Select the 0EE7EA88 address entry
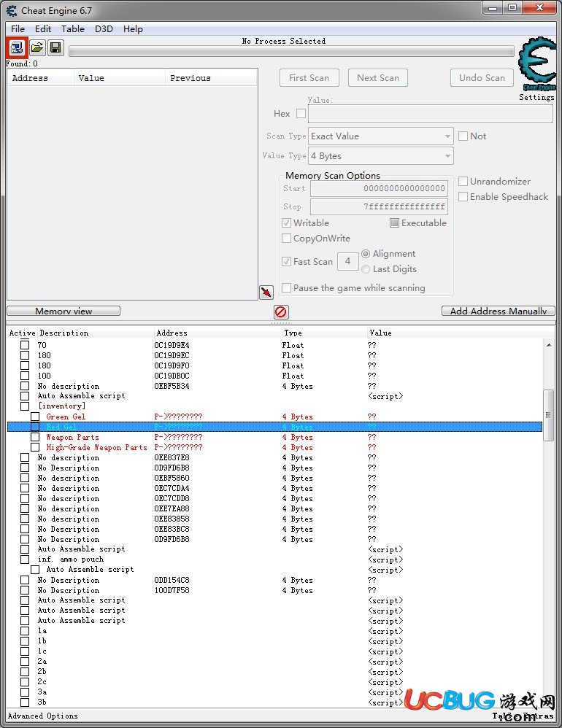Screen dimensions: 562x728 [x=274, y=508]
